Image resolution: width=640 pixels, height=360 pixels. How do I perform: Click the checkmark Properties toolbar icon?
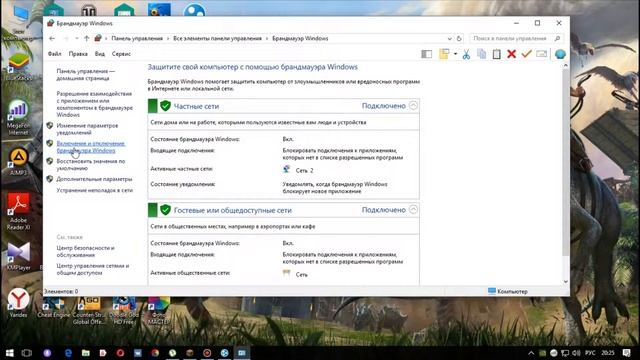(526, 54)
